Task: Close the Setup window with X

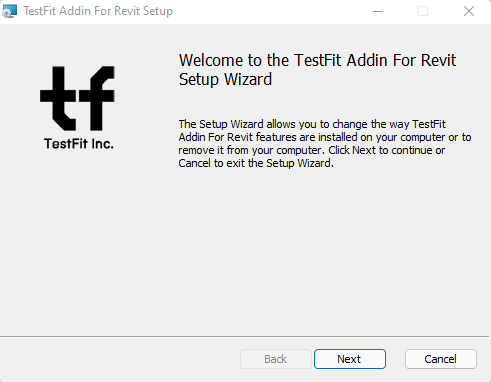Action: click(469, 11)
